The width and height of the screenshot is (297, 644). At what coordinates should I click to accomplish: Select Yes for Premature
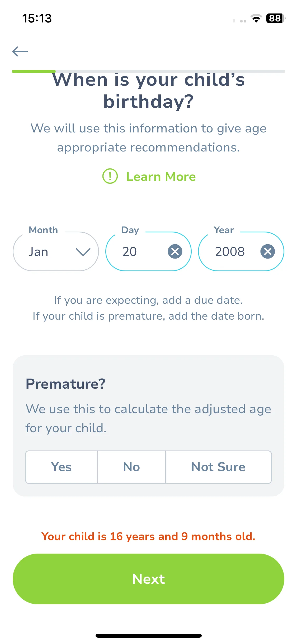coord(62,467)
